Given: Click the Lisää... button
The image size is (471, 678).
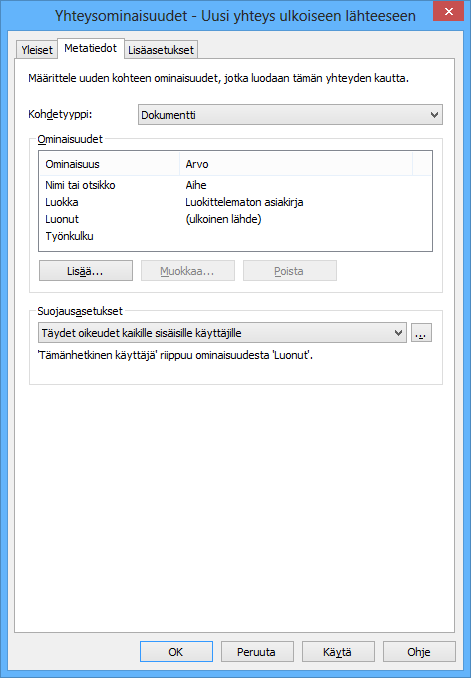Looking at the screenshot, I should [x=86, y=271].
